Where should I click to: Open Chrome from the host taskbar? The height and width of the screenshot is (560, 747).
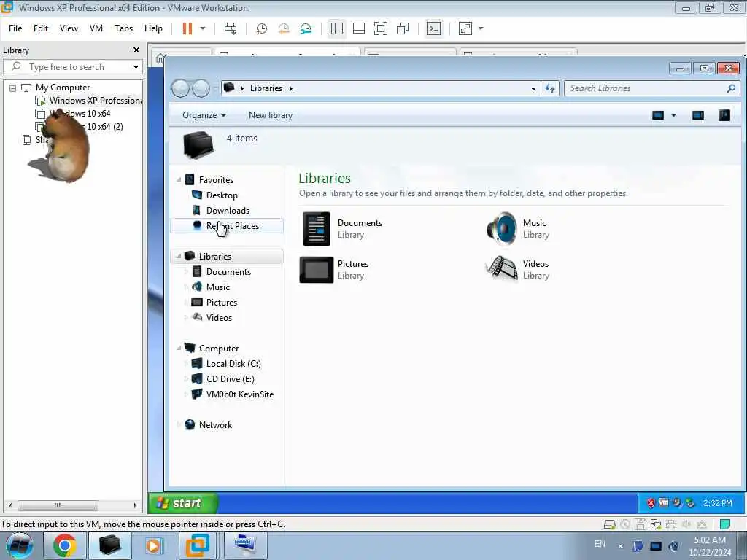(x=65, y=545)
